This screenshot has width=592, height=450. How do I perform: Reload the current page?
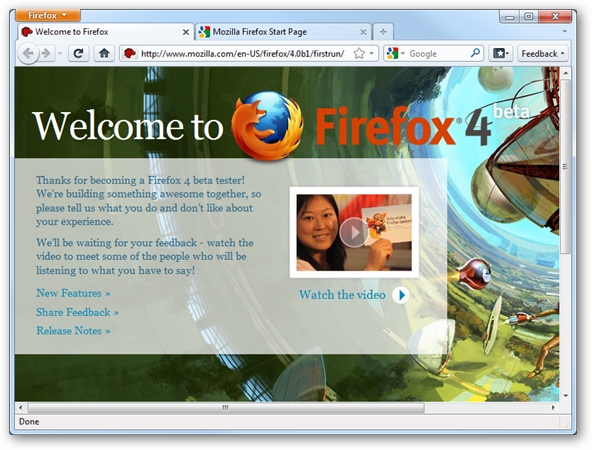click(x=79, y=54)
